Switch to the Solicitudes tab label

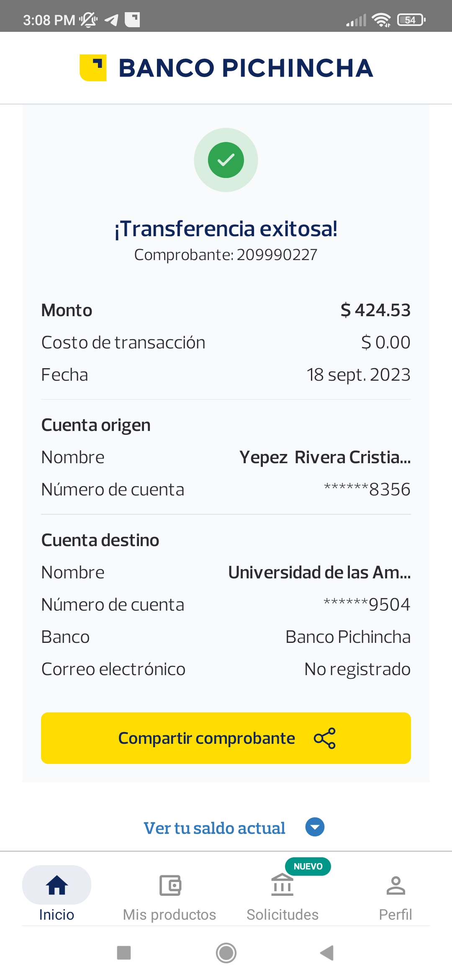tap(282, 915)
